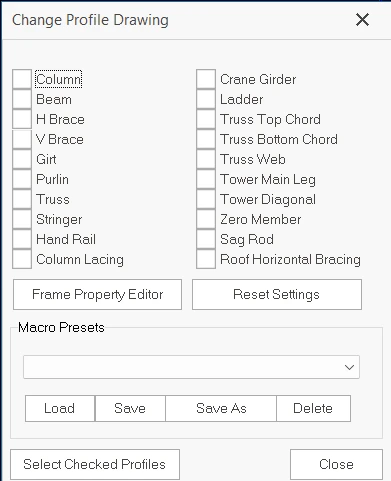This screenshot has width=391, height=481.
Task: Click the Save As preset button
Action: coord(221,408)
